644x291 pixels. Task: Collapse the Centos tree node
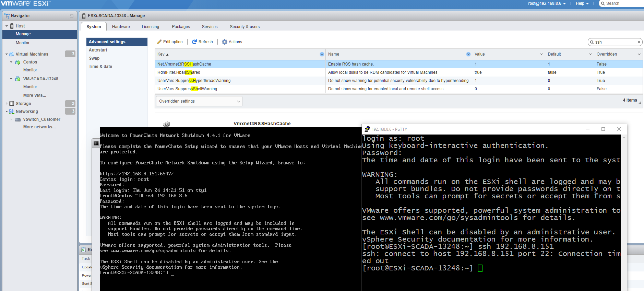point(11,62)
